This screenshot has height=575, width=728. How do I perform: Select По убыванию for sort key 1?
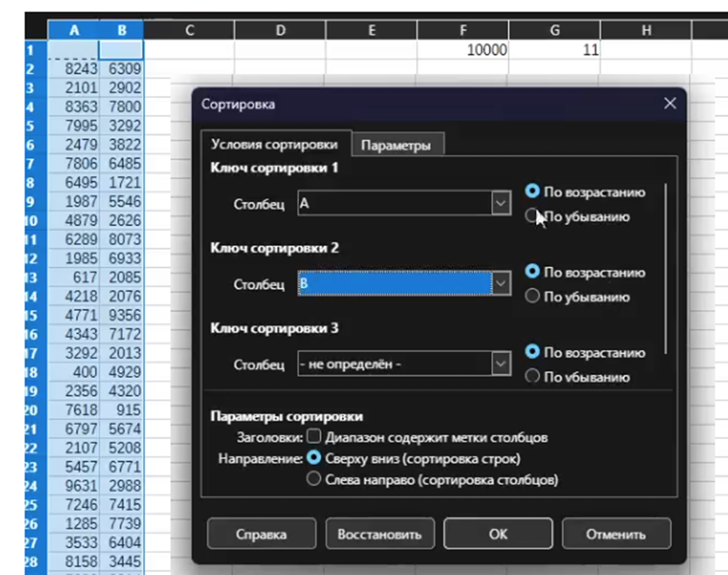532,217
